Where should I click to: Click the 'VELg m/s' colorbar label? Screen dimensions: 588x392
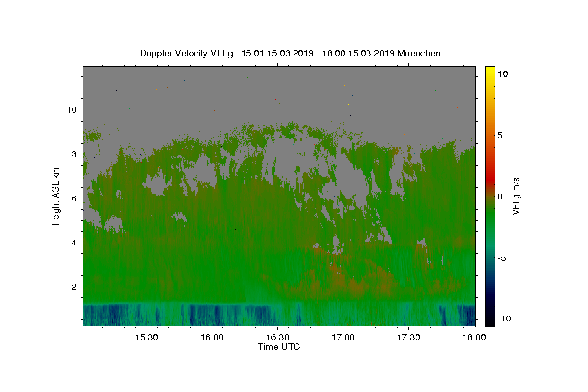516,196
